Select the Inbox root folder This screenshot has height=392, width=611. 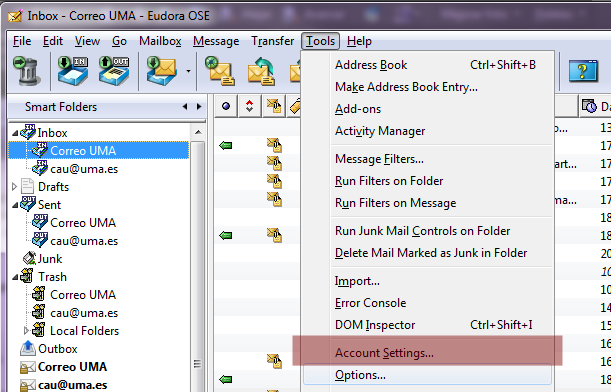[52, 133]
